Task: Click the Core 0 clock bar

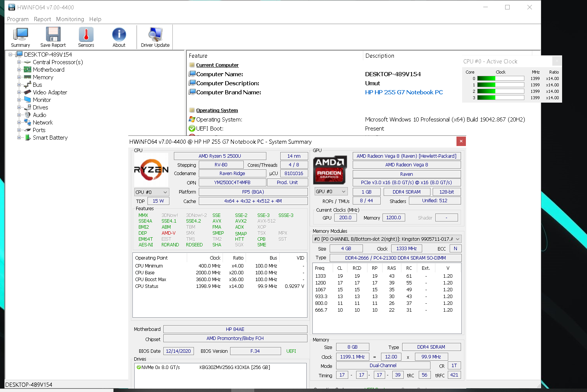Action: point(501,78)
